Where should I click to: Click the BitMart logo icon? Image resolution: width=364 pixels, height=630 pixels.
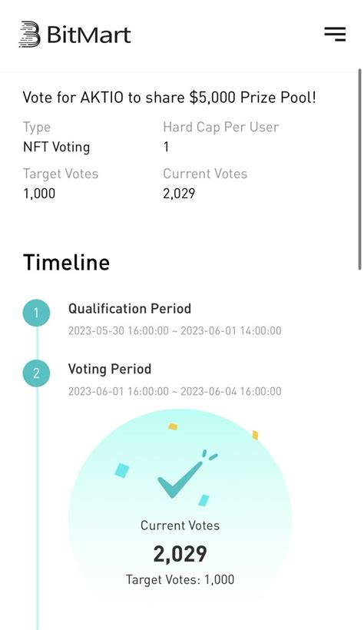29,34
